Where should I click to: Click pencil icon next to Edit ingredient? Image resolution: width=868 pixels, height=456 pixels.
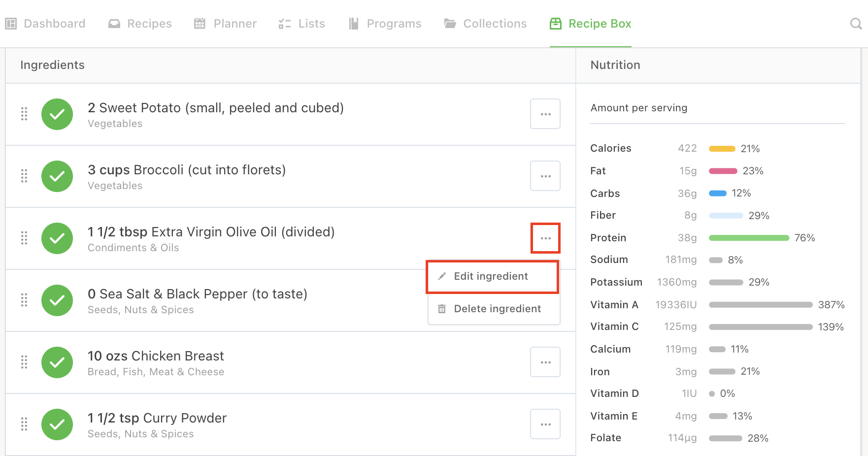pyautogui.click(x=442, y=276)
